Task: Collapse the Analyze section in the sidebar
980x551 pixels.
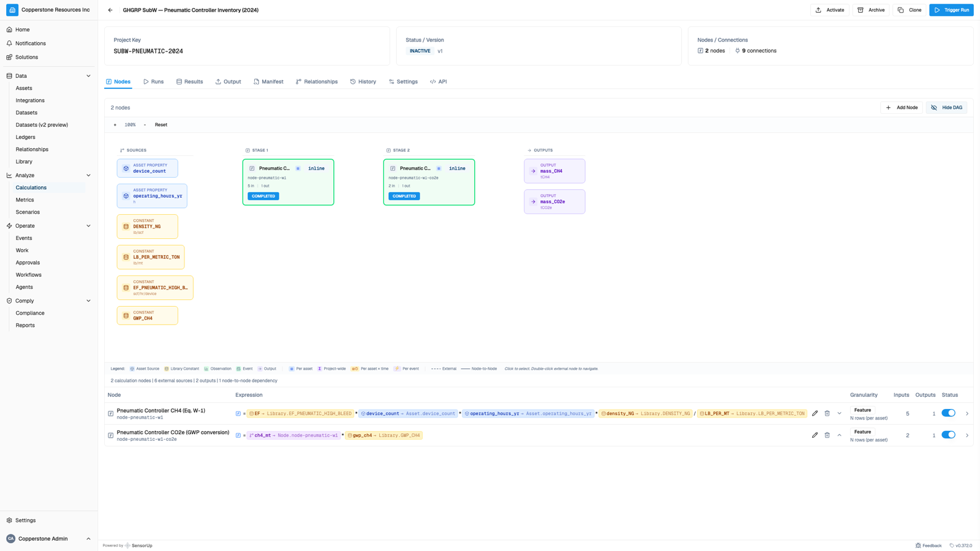Action: click(x=88, y=175)
